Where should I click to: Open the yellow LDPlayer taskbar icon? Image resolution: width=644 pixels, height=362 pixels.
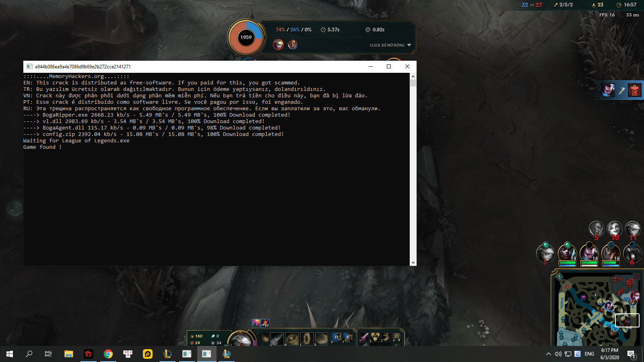148,354
